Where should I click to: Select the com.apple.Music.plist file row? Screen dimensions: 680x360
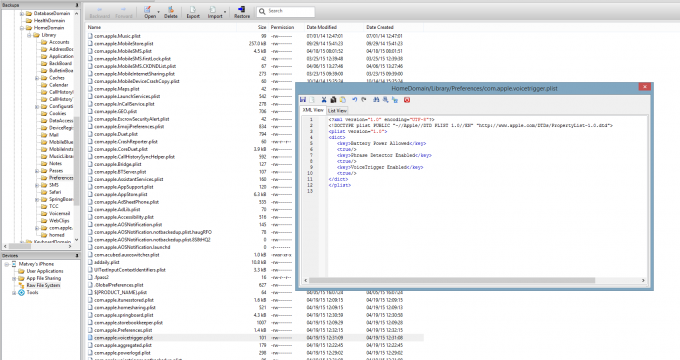pos(254,36)
